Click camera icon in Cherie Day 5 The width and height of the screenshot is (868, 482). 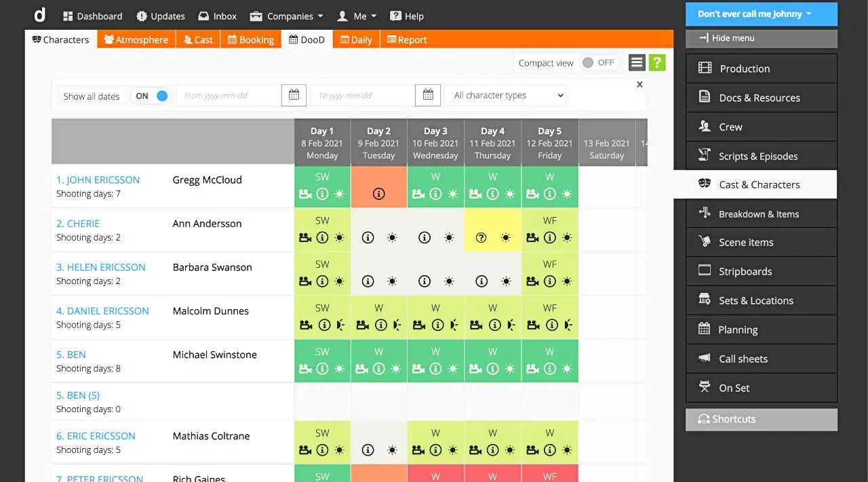coord(533,238)
